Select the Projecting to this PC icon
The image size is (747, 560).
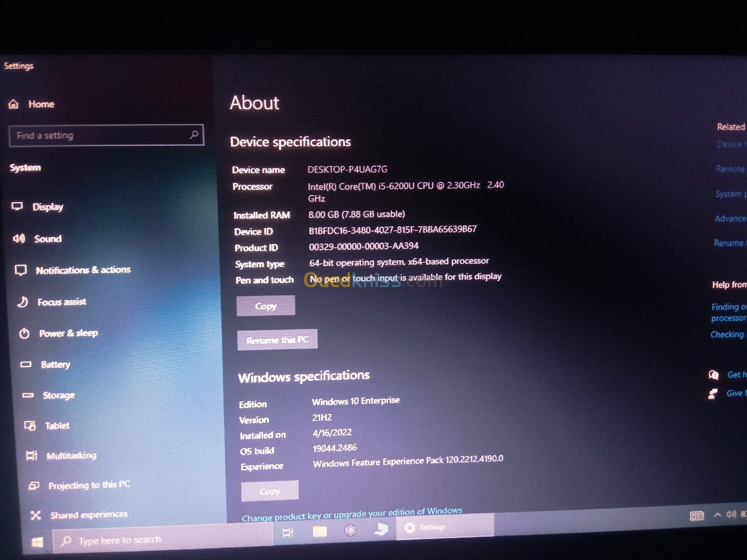[x=34, y=486]
